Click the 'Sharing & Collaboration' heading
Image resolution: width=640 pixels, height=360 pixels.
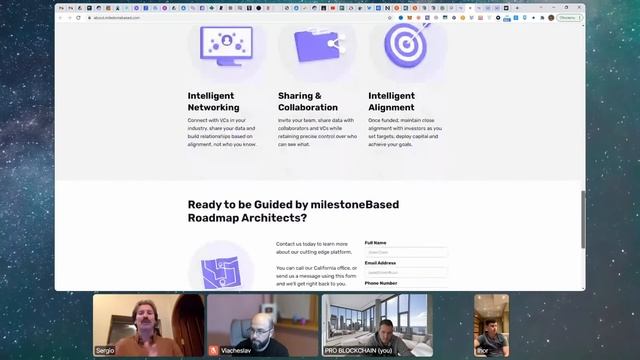(x=308, y=102)
